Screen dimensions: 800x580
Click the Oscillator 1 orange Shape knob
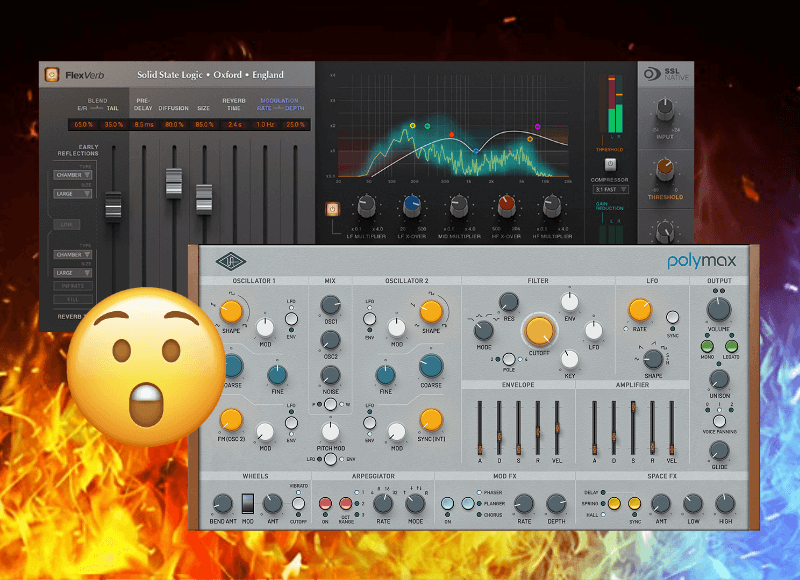pyautogui.click(x=231, y=312)
